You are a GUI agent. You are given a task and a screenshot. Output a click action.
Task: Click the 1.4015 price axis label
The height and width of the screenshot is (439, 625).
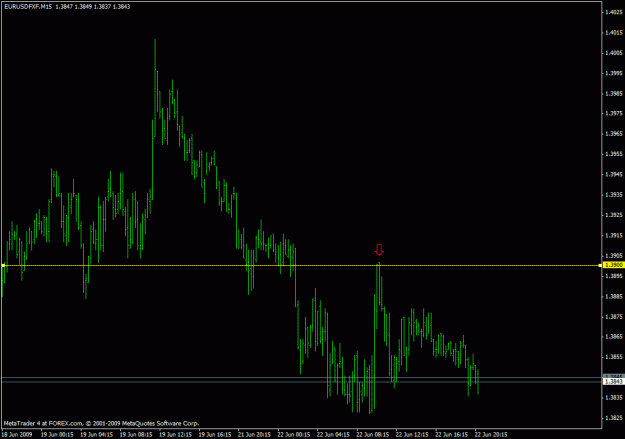click(614, 33)
